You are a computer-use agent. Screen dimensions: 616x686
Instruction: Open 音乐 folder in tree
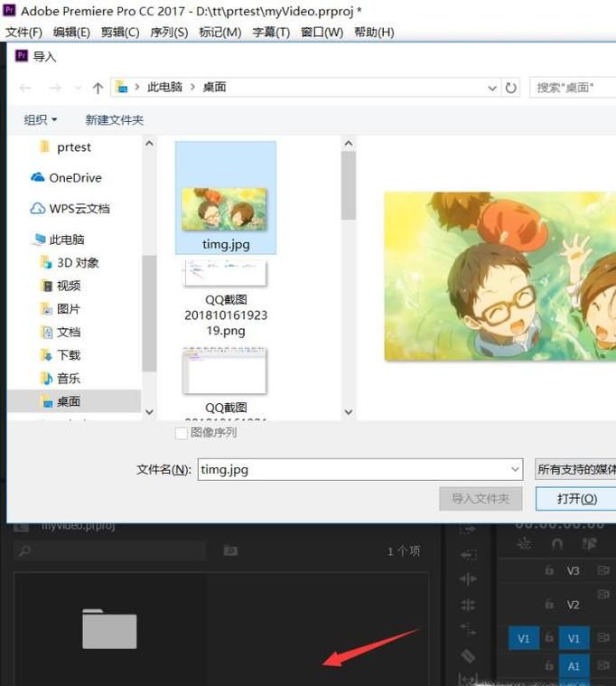(60, 379)
